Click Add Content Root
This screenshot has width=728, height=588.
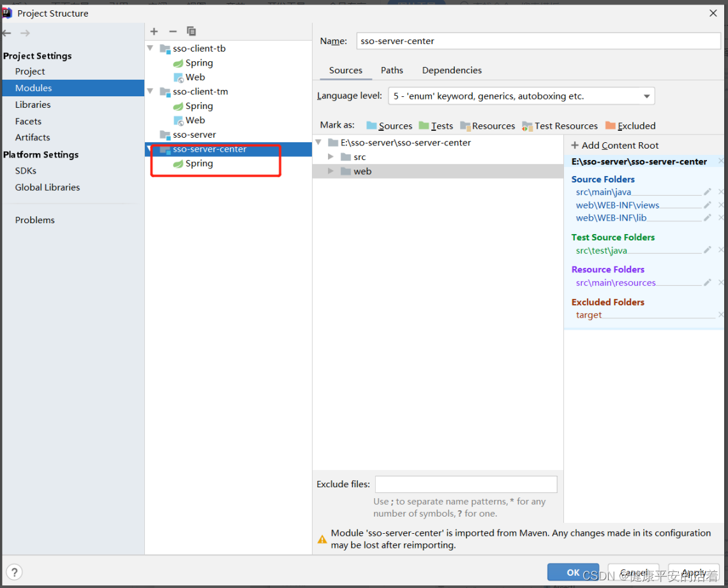(x=614, y=145)
